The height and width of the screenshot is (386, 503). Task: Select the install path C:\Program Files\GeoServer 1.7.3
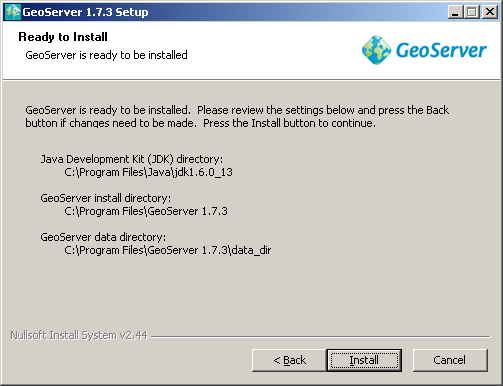coord(146,211)
